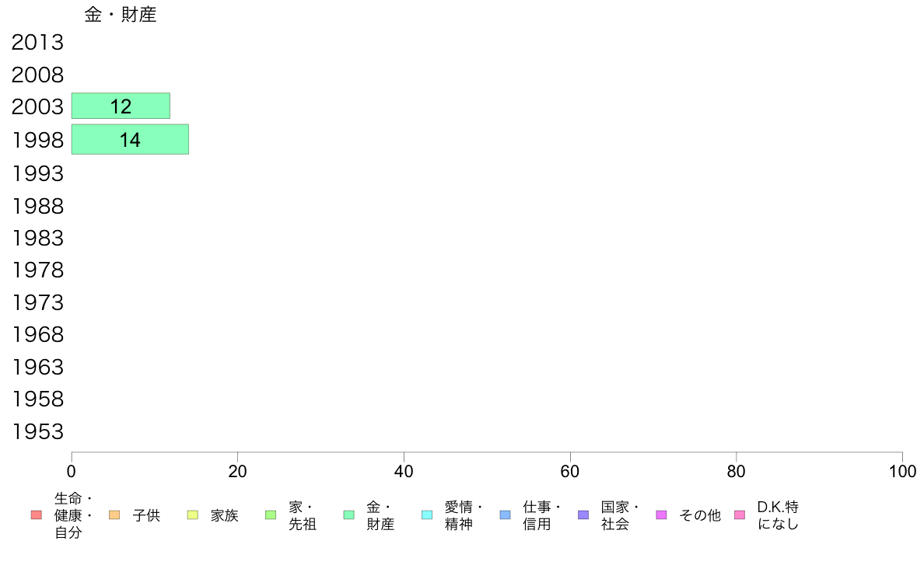Click the 金・財産 green legend swatch

[349, 514]
